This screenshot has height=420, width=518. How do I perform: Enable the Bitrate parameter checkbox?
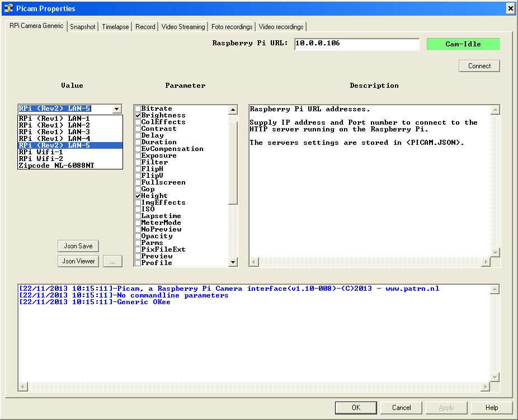click(138, 108)
